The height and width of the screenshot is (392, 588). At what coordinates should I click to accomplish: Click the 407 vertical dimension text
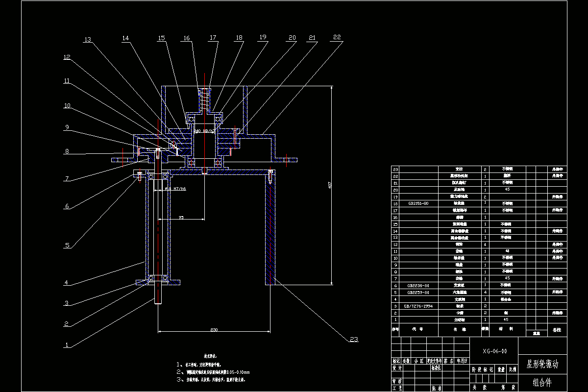(x=330, y=185)
